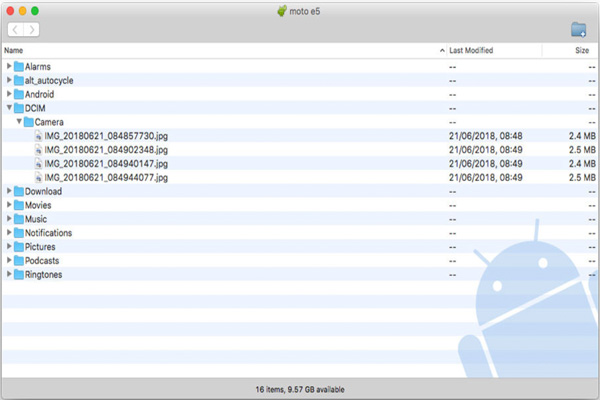
Task: Select the Android folder name
Action: tap(39, 94)
